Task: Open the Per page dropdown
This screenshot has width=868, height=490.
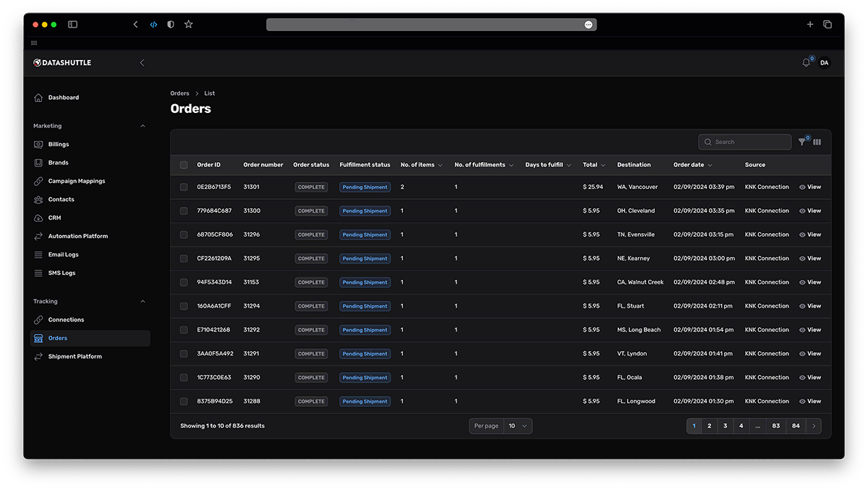Action: 518,426
